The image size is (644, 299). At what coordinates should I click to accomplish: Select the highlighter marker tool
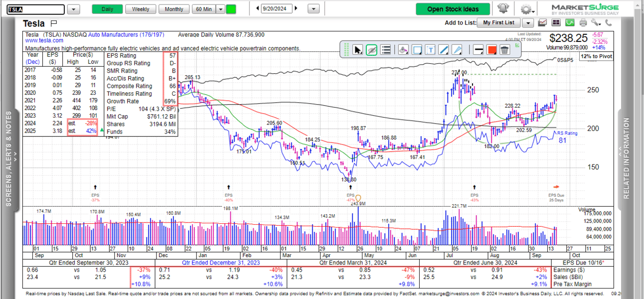[404, 50]
